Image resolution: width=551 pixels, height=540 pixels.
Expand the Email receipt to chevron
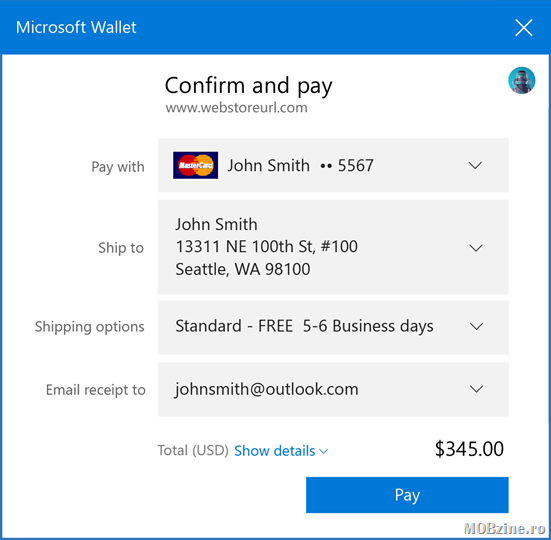click(x=476, y=389)
